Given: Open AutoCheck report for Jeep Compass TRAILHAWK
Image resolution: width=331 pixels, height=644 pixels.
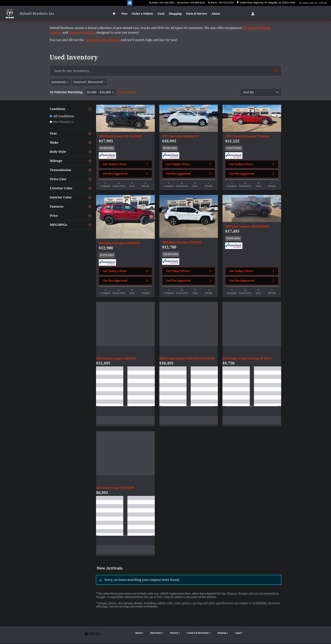Looking at the screenshot, I should (234, 246).
